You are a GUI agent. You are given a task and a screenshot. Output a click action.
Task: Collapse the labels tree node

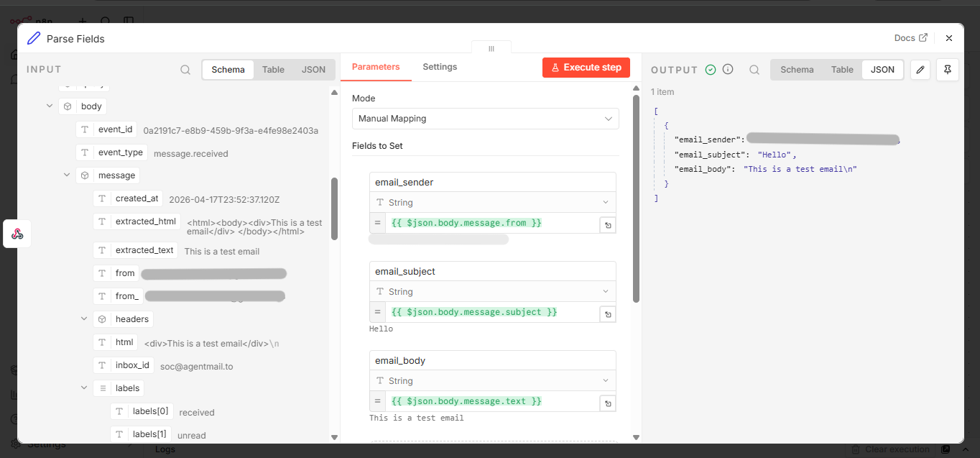point(84,388)
